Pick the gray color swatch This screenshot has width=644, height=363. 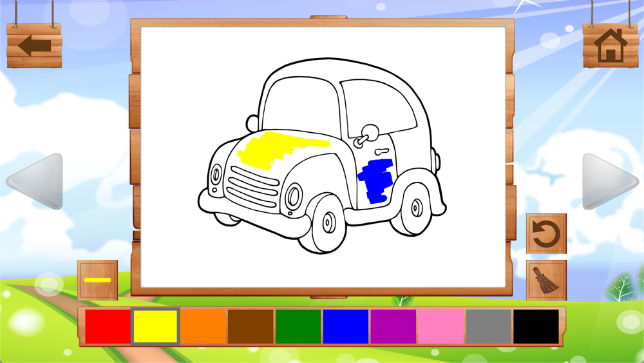[x=489, y=326]
